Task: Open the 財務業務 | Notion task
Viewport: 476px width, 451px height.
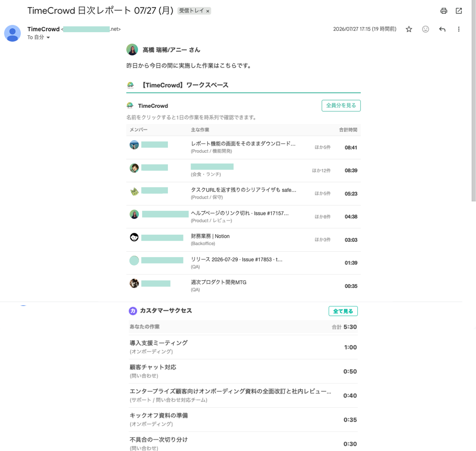Action: tap(210, 236)
